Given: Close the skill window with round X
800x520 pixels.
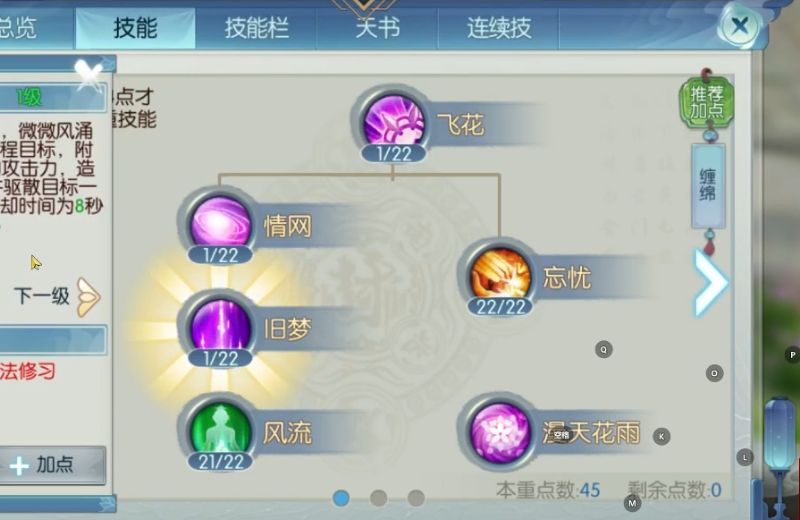Looking at the screenshot, I should tap(740, 26).
